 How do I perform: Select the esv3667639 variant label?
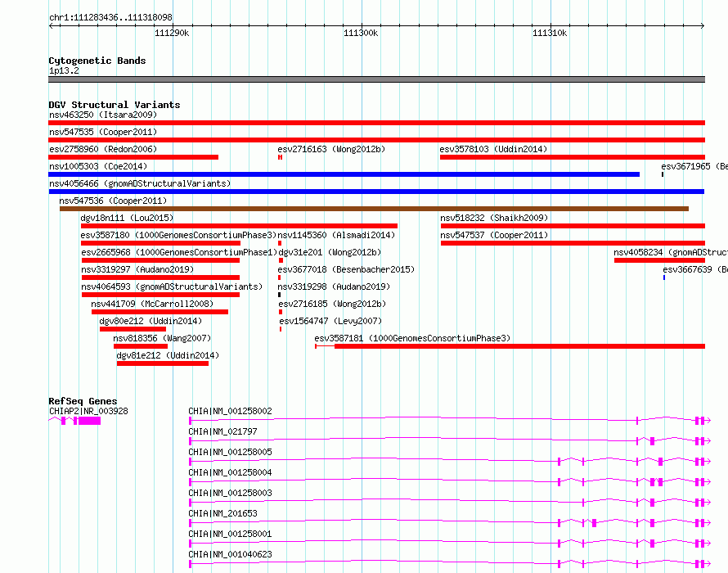(x=695, y=269)
